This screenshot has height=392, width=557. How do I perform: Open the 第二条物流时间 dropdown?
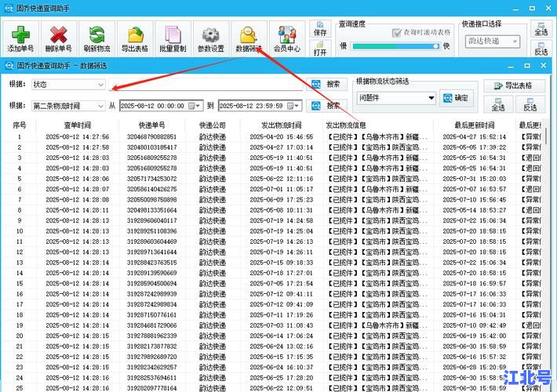[68, 106]
